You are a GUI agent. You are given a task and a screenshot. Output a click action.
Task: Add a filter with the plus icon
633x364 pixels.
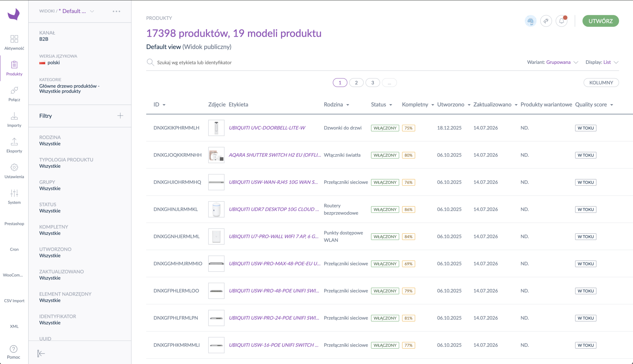[120, 116]
